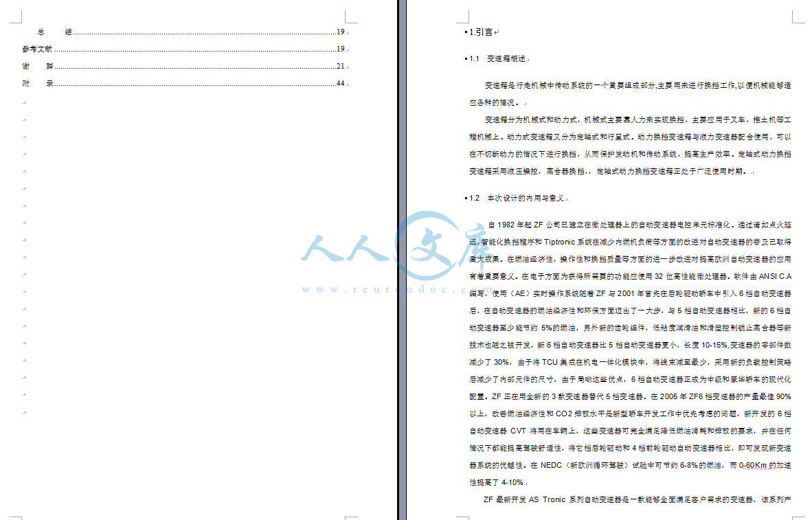
Task: Click the line starting '自 1982 年起 ZF 公司'
Action: pyautogui.click(x=640, y=225)
